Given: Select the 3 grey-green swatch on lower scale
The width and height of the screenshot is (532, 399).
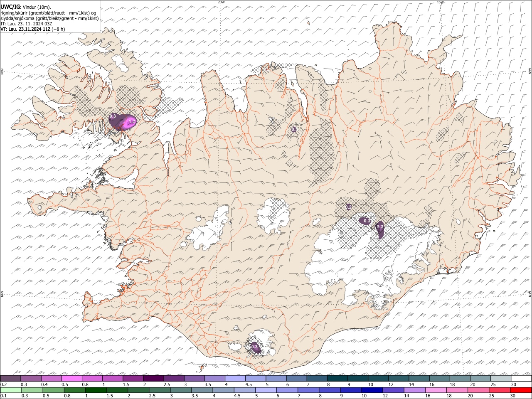Looking at the screenshot, I should [180, 390].
